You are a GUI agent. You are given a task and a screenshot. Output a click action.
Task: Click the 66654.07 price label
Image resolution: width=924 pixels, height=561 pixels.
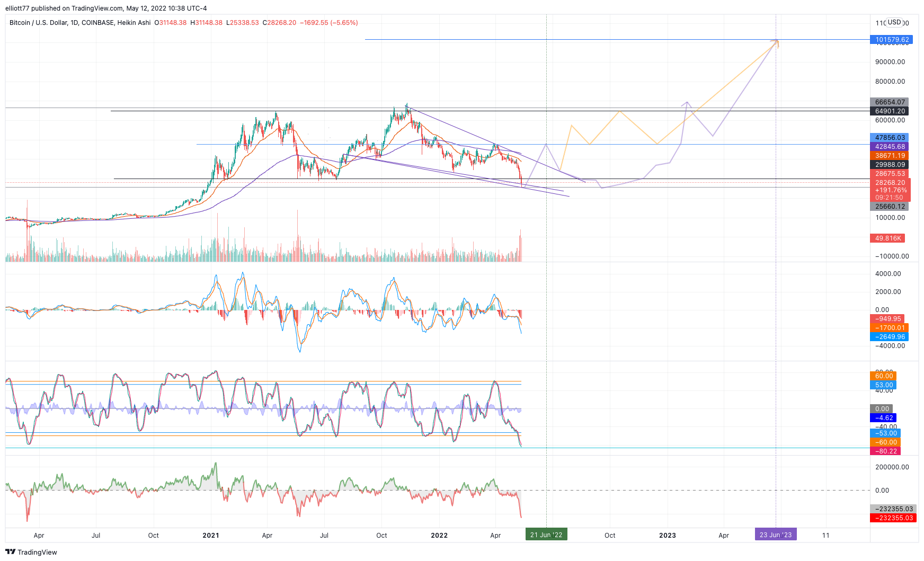point(890,102)
